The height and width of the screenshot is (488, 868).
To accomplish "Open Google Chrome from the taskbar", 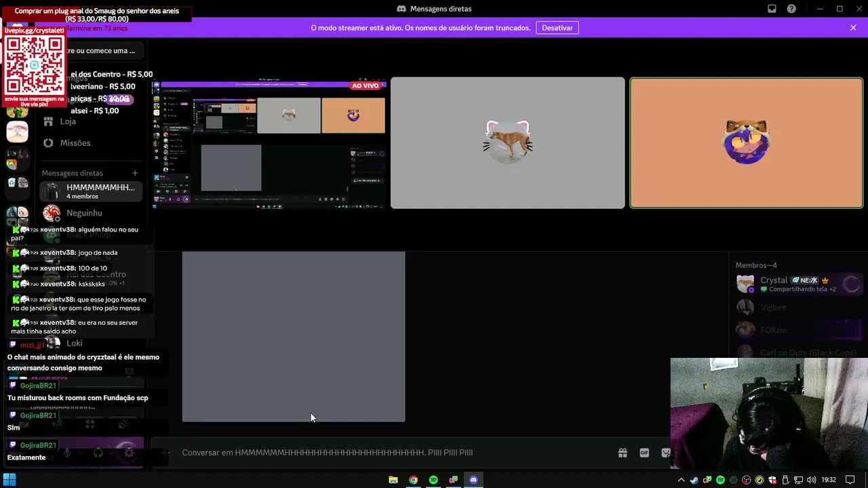I will point(413,480).
